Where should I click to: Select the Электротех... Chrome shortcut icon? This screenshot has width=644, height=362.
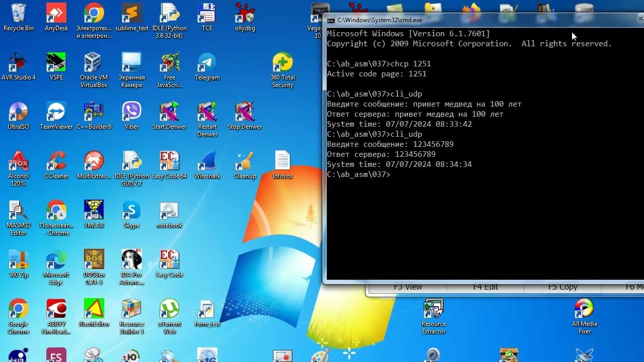click(x=94, y=21)
